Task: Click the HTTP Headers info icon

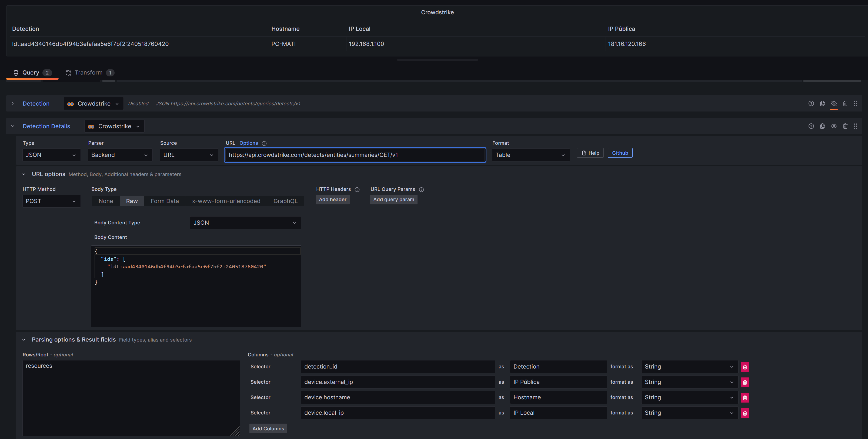Action: coord(357,189)
